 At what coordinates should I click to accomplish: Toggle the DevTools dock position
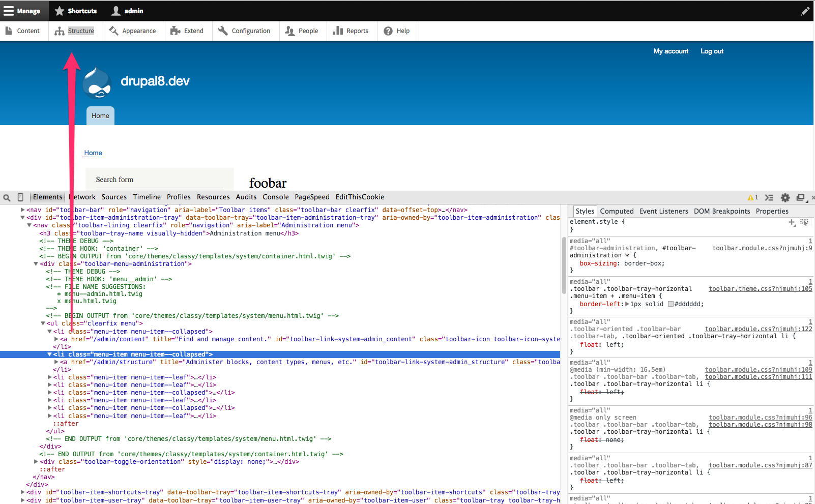coord(801,197)
